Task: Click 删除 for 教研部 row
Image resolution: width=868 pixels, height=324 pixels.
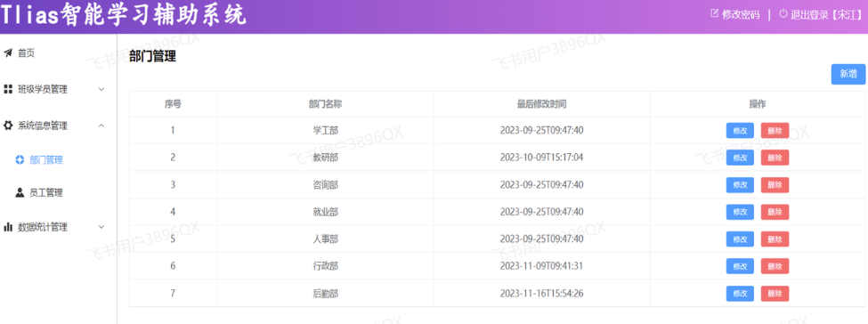Action: tap(775, 158)
